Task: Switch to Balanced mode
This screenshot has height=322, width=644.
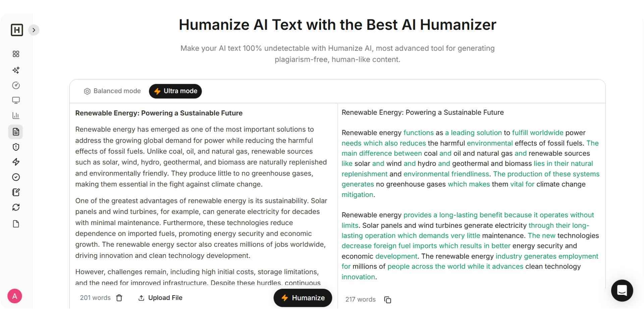Action: [112, 91]
